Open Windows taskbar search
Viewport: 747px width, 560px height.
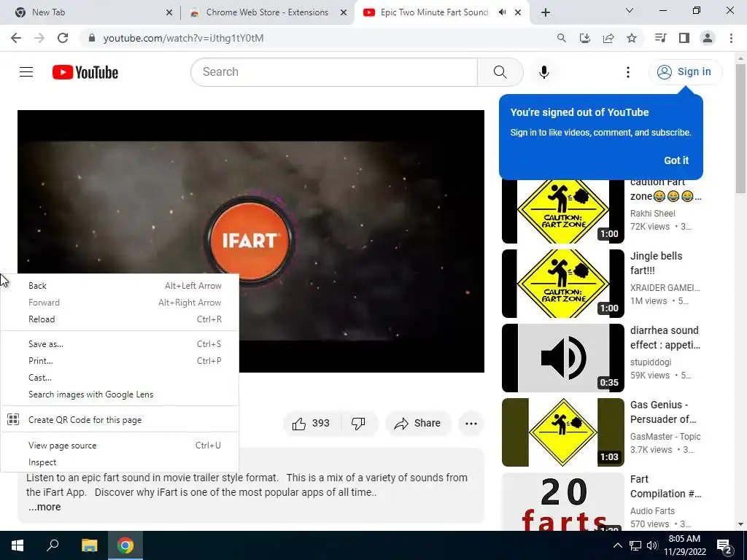click(x=53, y=545)
